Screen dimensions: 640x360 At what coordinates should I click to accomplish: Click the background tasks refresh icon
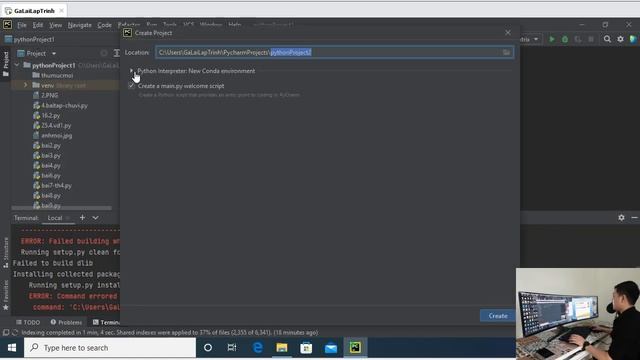pos(15,333)
